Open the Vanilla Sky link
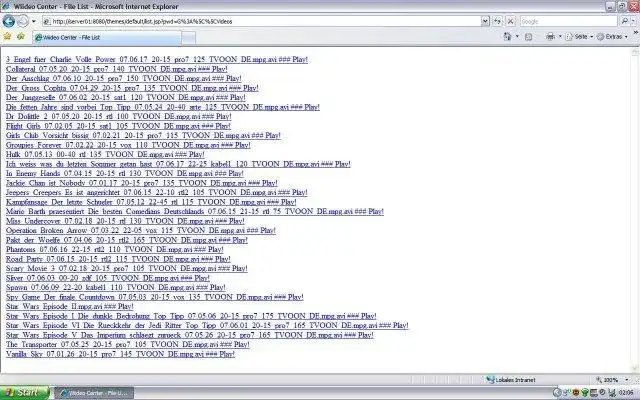 coord(120,354)
